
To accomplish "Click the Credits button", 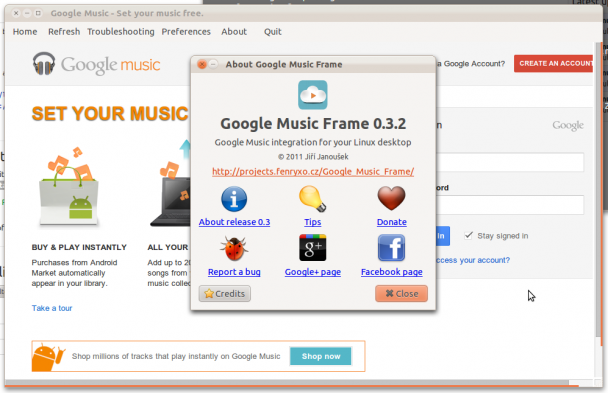I will 225,294.
